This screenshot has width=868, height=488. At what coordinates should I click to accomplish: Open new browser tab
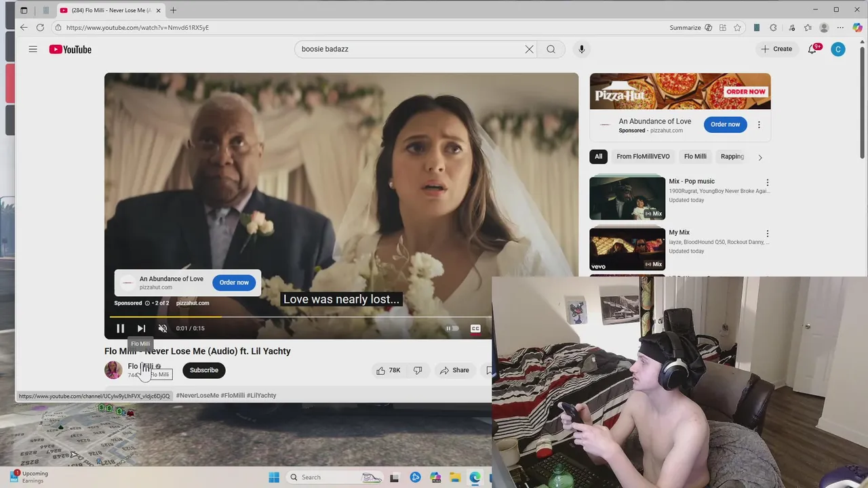point(173,10)
